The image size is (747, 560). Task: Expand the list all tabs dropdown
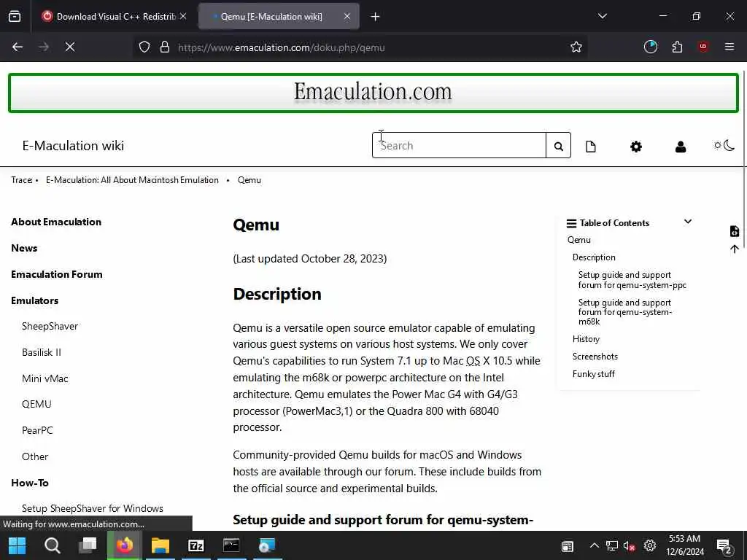tap(602, 16)
